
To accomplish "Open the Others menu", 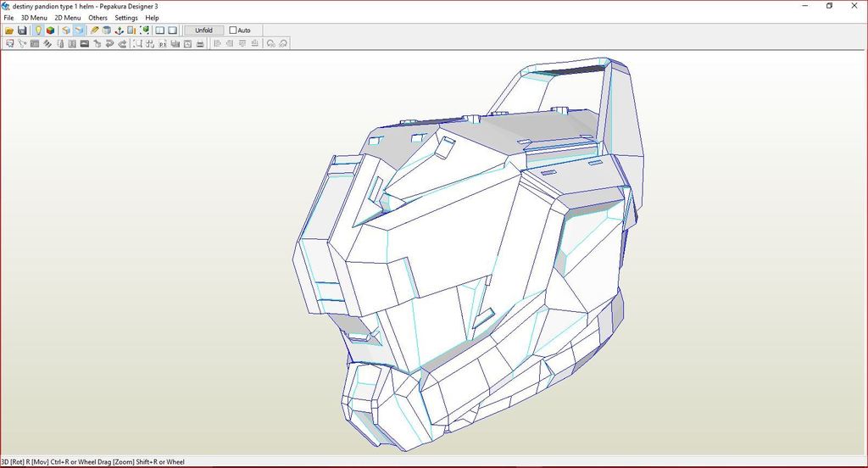I will coord(98,18).
